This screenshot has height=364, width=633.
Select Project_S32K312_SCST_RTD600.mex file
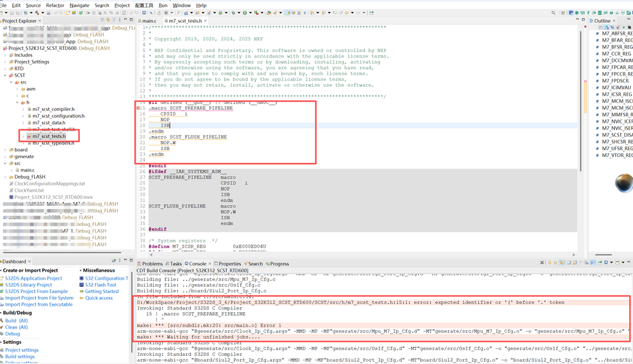(x=53, y=197)
